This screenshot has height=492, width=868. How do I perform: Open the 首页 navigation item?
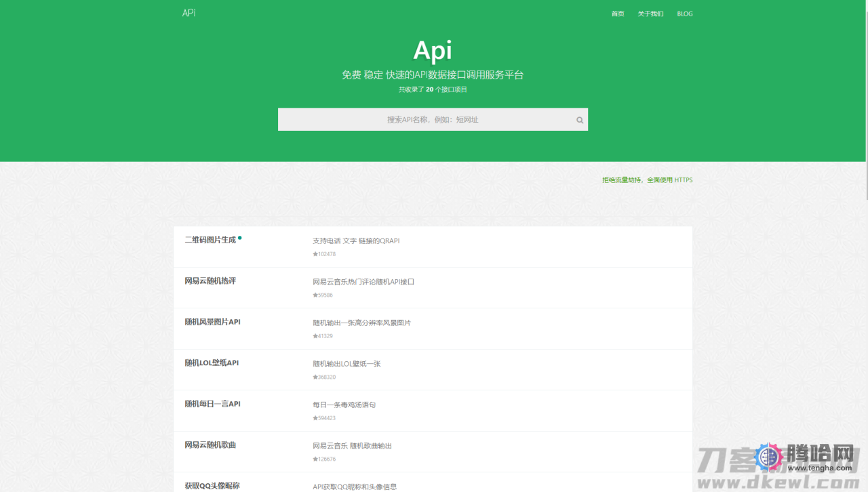(x=618, y=14)
